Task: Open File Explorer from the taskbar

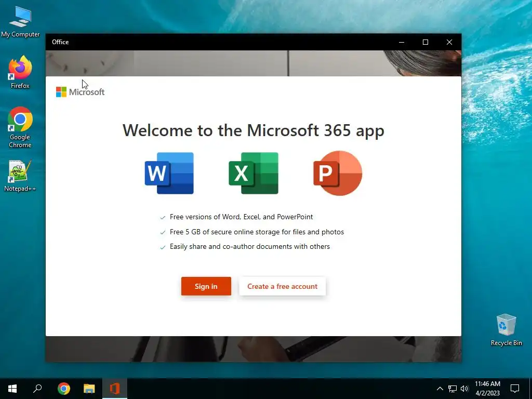Action: coord(89,389)
